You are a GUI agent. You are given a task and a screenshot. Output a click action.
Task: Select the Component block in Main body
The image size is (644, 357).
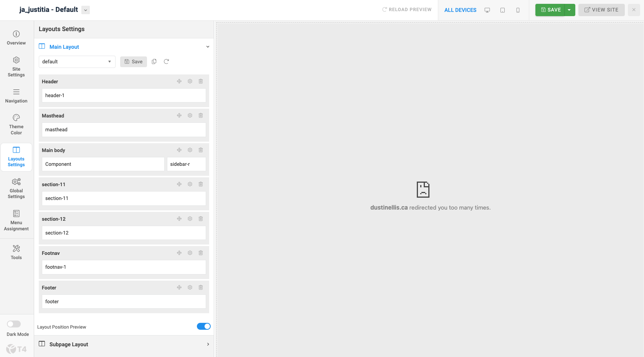(103, 164)
